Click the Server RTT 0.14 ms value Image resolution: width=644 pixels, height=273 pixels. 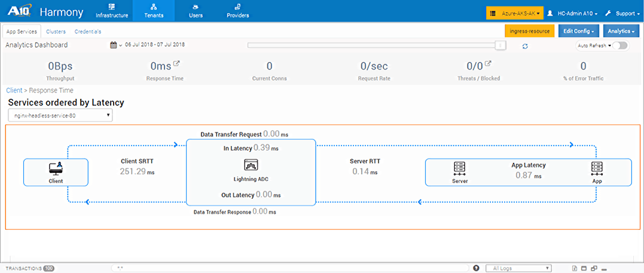365,172
